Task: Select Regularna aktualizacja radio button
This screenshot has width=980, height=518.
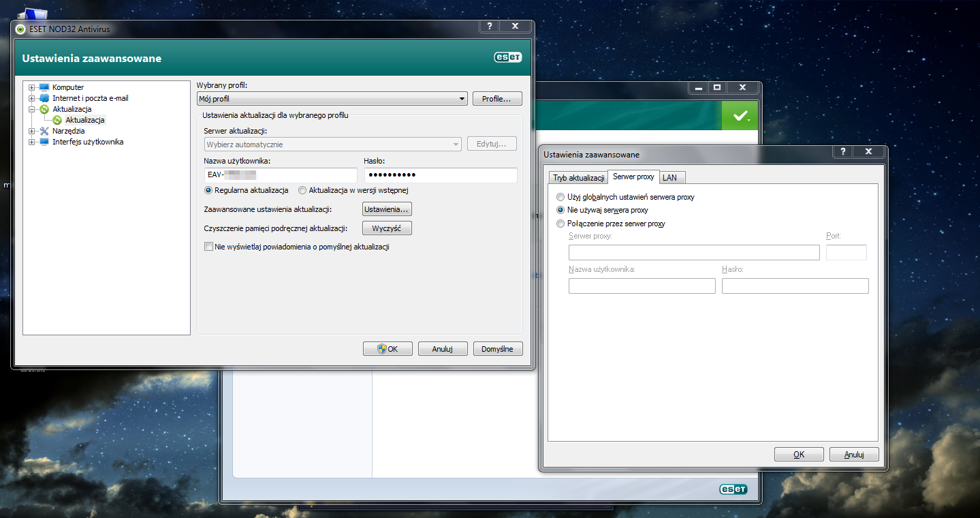Action: point(208,190)
